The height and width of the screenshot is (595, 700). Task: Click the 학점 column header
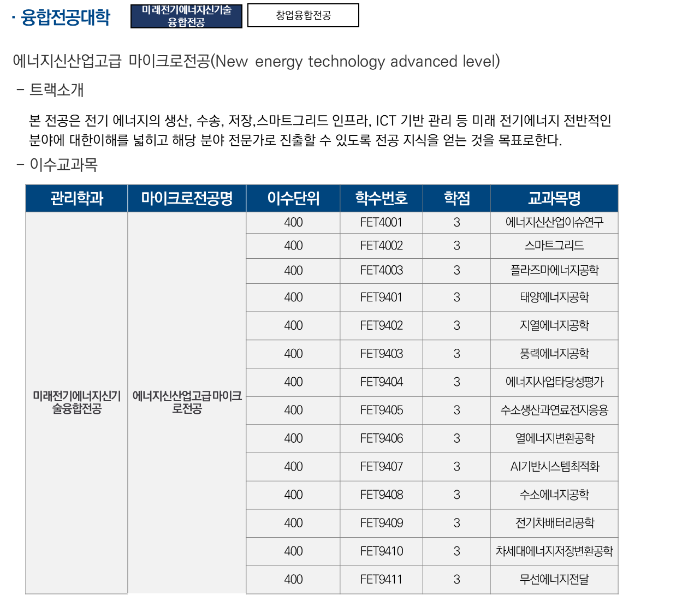[456, 198]
